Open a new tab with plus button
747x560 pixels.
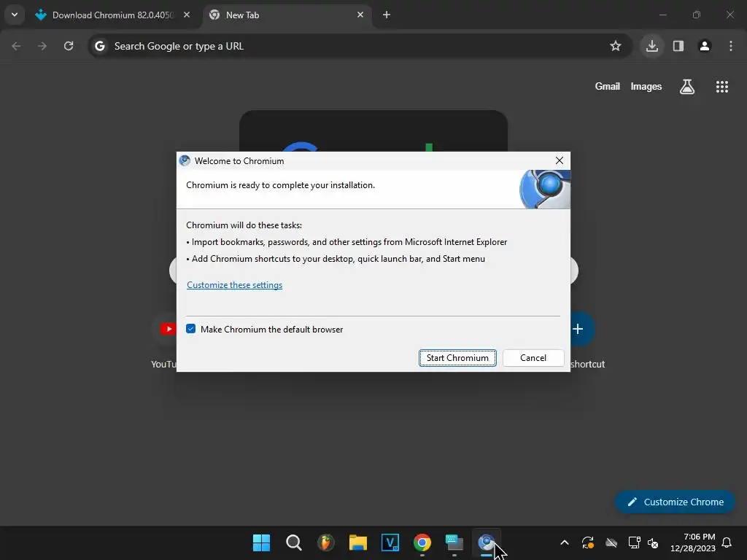(387, 15)
